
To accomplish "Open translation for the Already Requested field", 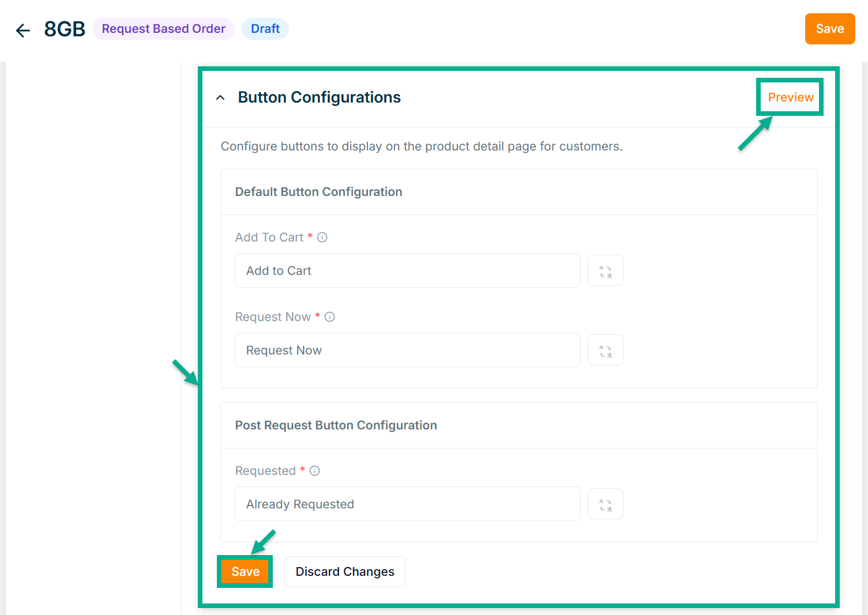I will point(605,504).
